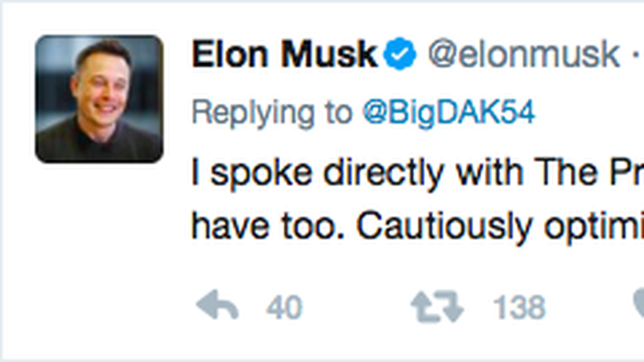
Task: Open Elon Musk's profile picture
Action: 99,99
